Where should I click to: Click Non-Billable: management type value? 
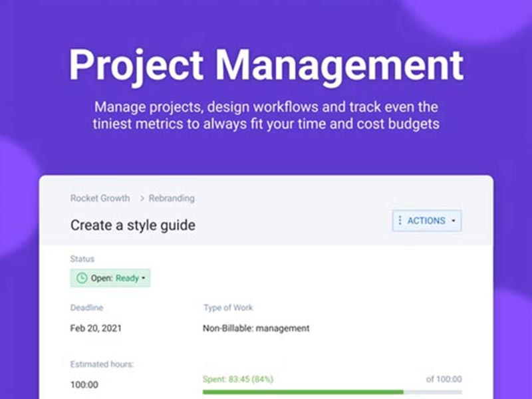coord(256,328)
